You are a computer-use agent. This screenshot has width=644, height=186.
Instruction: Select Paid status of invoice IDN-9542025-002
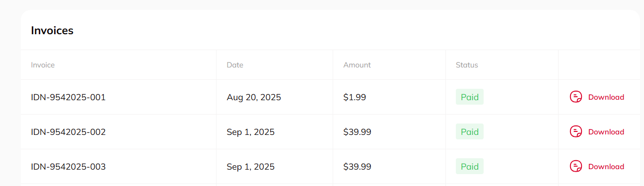(470, 132)
